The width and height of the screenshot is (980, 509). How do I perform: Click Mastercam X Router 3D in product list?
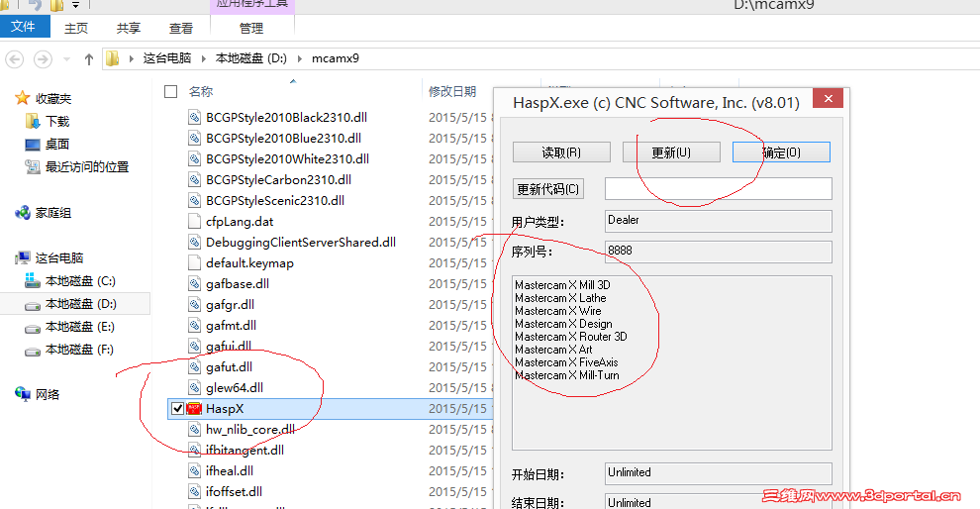point(570,337)
